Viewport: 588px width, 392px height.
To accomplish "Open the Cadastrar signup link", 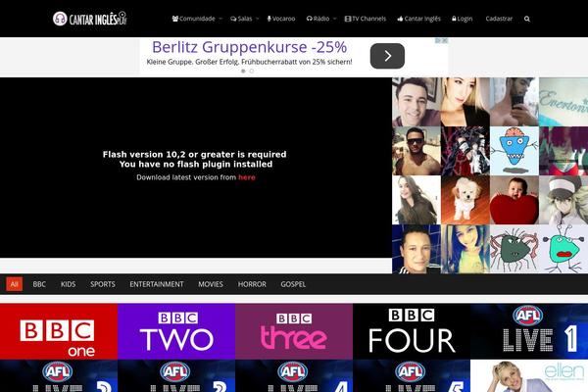I will [499, 19].
